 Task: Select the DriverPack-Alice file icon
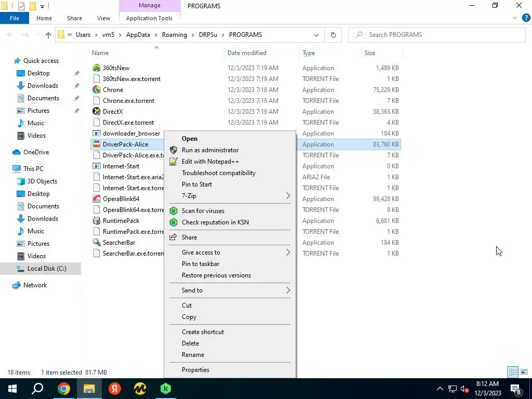click(96, 144)
